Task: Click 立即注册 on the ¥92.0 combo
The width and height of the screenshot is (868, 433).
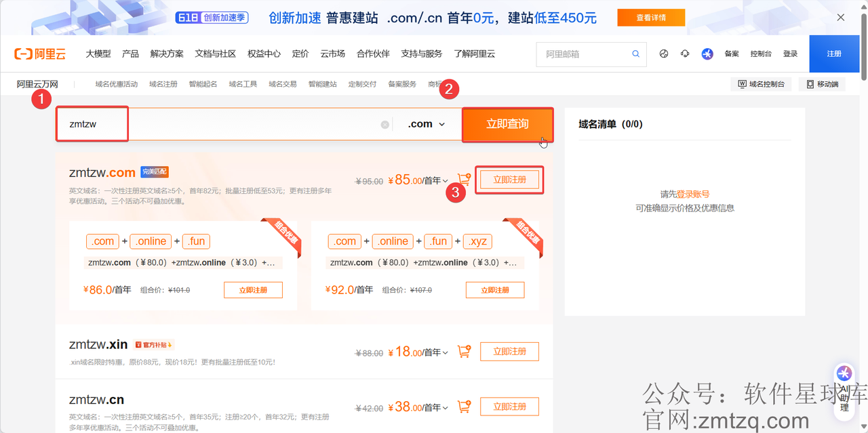Action: click(495, 289)
